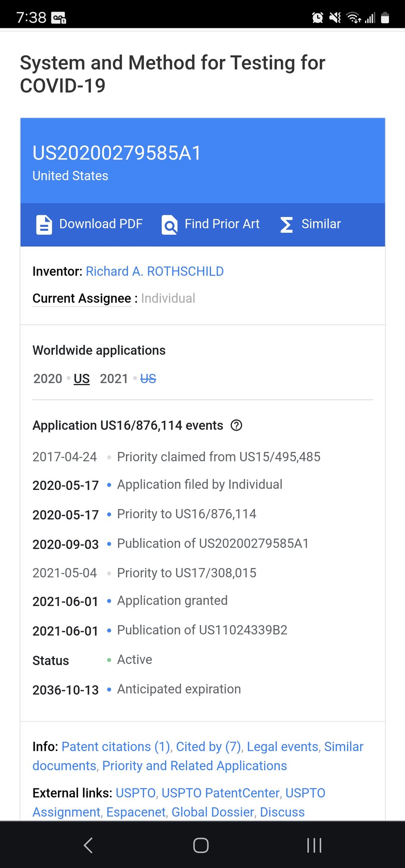This screenshot has width=405, height=868.
Task: Open the Espacenet external link
Action: pyautogui.click(x=136, y=812)
